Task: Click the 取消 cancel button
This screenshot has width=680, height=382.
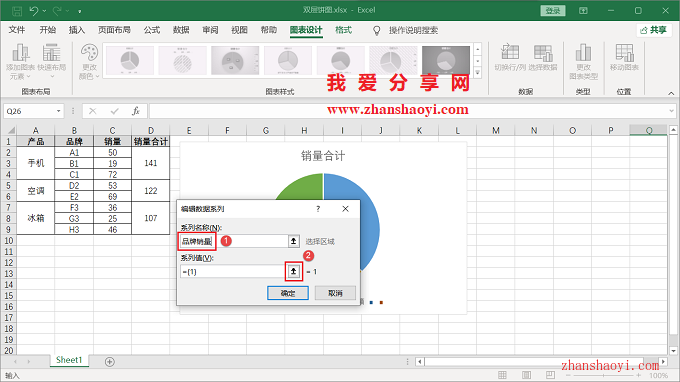Action: coord(335,293)
